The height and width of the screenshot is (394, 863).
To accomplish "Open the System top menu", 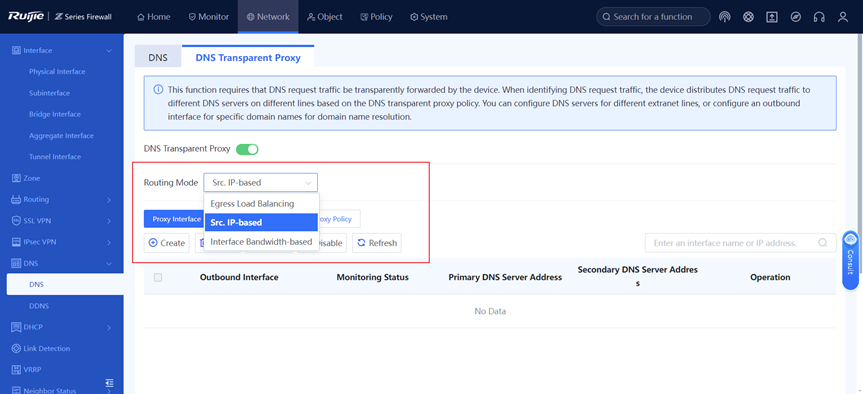I will click(x=429, y=17).
